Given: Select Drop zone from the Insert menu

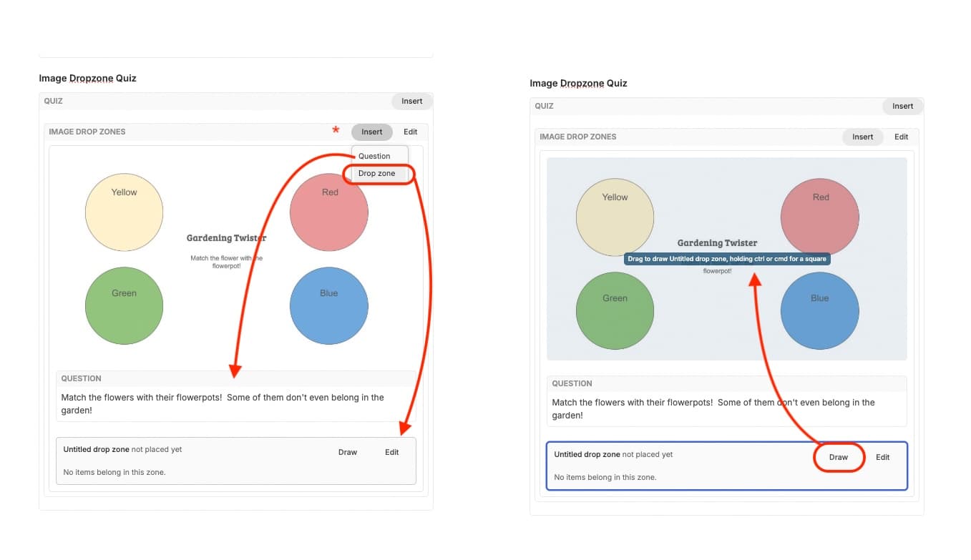Looking at the screenshot, I should click(x=377, y=174).
